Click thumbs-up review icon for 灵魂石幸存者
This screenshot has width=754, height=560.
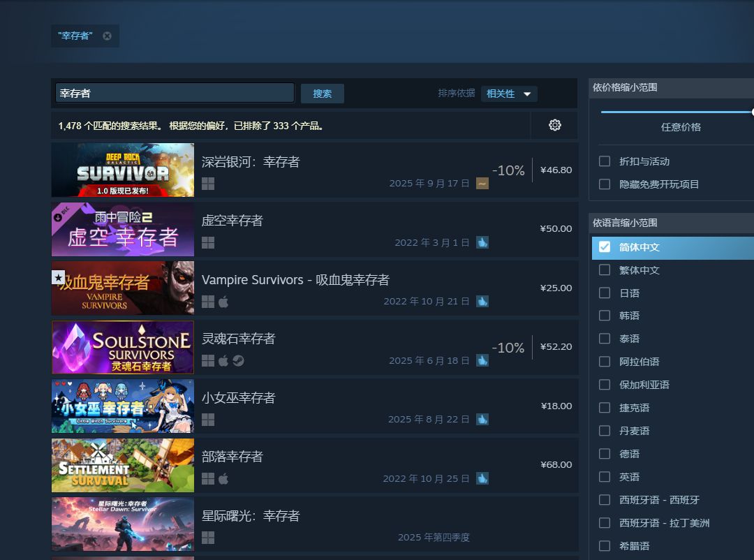point(482,360)
